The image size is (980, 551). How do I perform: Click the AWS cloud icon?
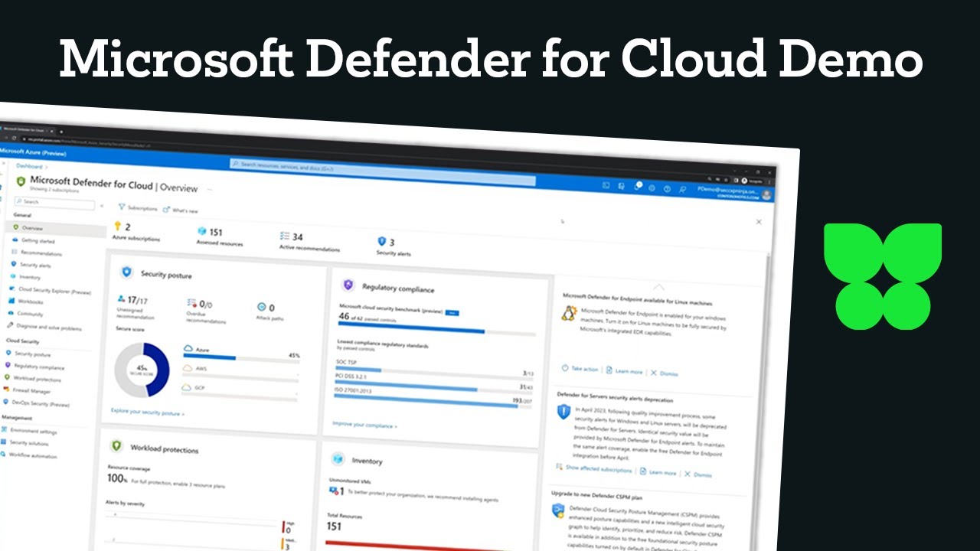pyautogui.click(x=187, y=367)
